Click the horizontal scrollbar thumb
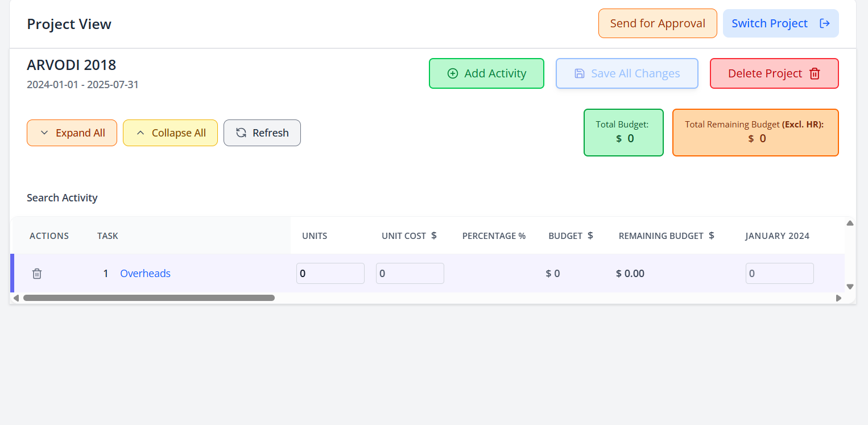Screen dimensions: 868x425 (148, 298)
